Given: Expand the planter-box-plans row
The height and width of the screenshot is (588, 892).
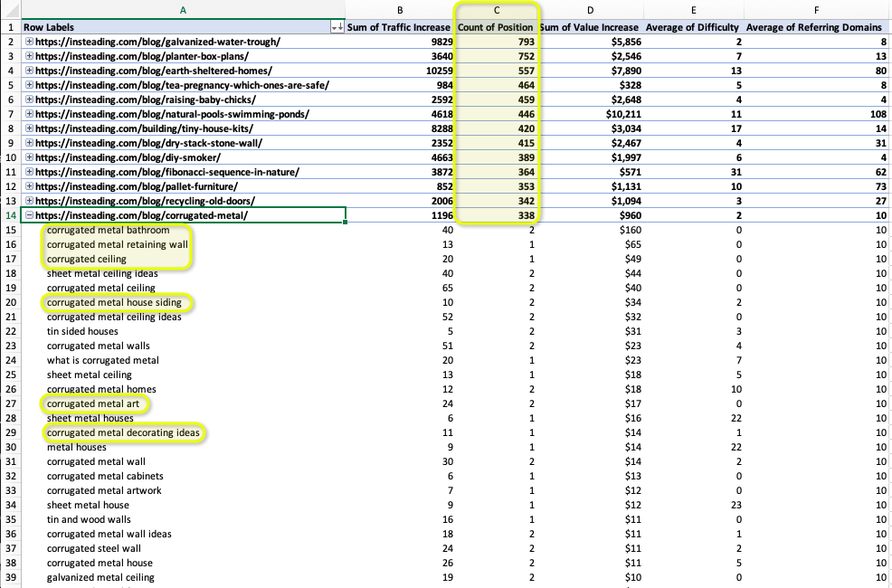Looking at the screenshot, I should [29, 56].
